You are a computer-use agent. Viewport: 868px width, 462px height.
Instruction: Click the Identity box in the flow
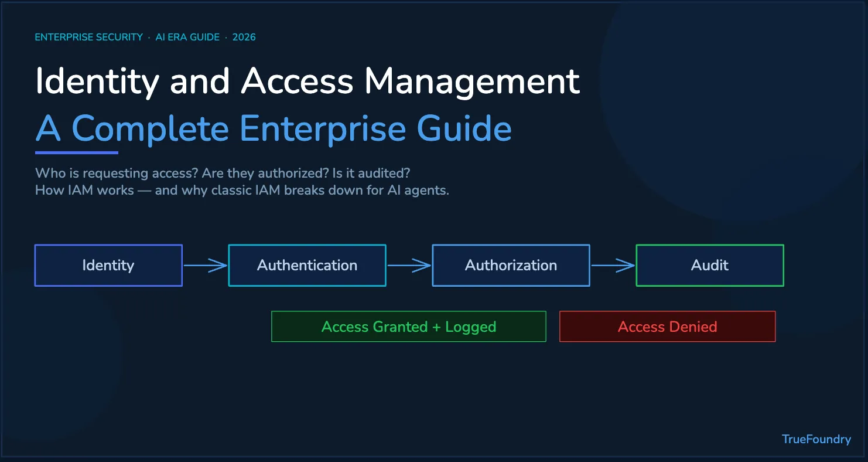click(108, 266)
